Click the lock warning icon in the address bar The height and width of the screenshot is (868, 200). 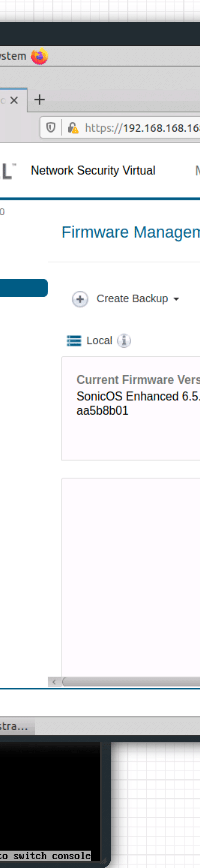73,128
